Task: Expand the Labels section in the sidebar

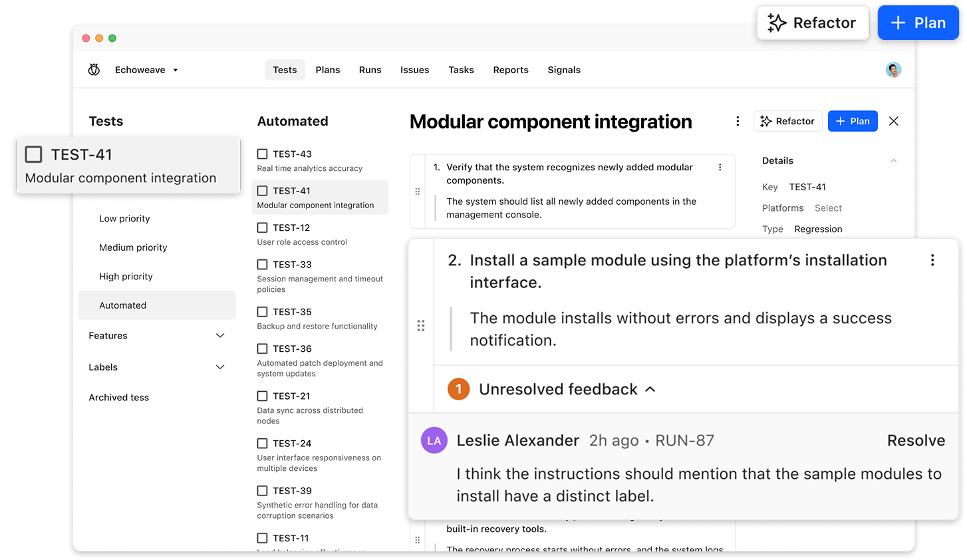Action: [220, 366]
